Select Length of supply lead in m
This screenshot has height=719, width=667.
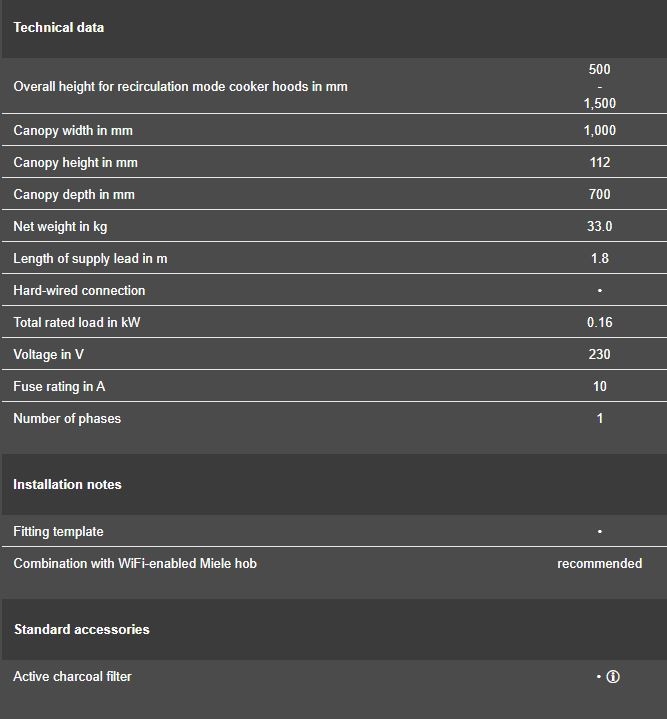pyautogui.click(x=90, y=259)
